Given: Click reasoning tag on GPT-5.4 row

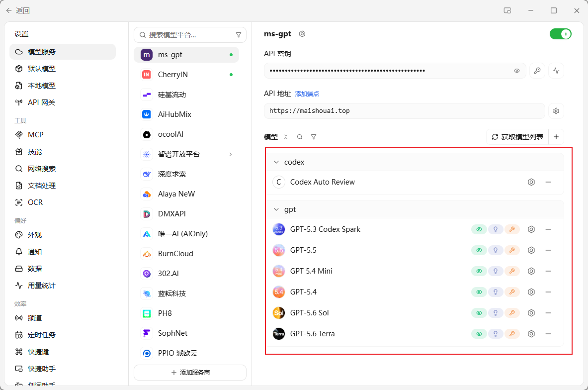Looking at the screenshot, I should [496, 292].
